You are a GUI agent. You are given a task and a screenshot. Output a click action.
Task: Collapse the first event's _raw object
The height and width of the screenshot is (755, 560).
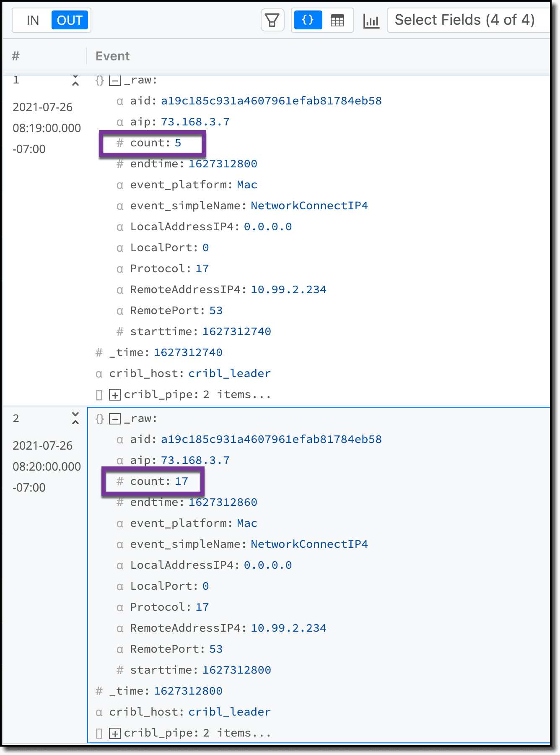[x=114, y=80]
